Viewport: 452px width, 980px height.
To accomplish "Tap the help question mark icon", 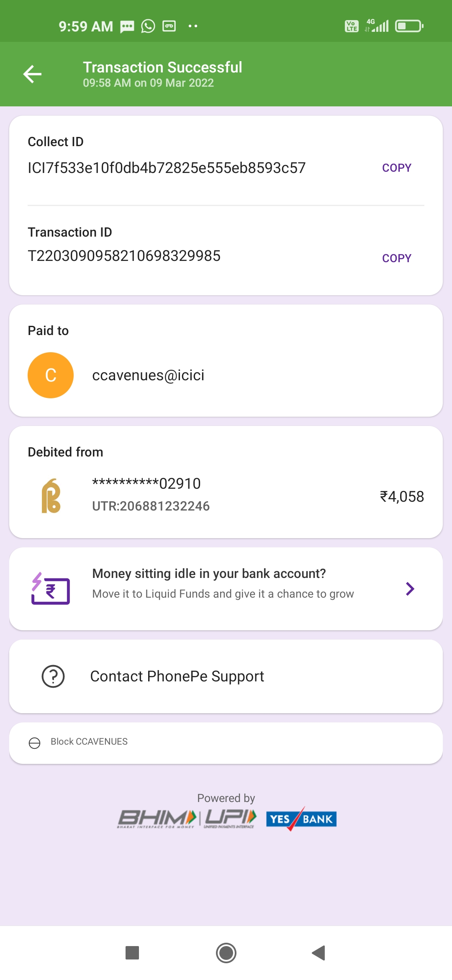I will pyautogui.click(x=53, y=676).
